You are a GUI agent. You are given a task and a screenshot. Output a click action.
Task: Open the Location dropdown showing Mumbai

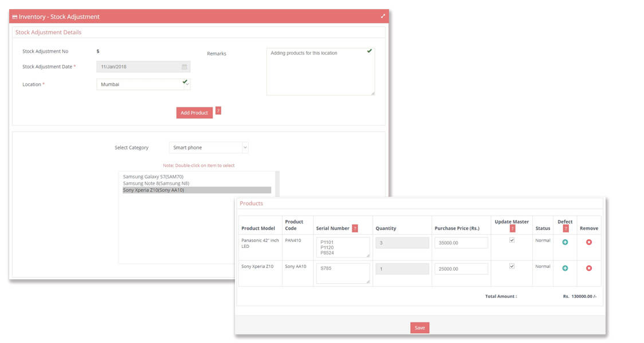143,84
